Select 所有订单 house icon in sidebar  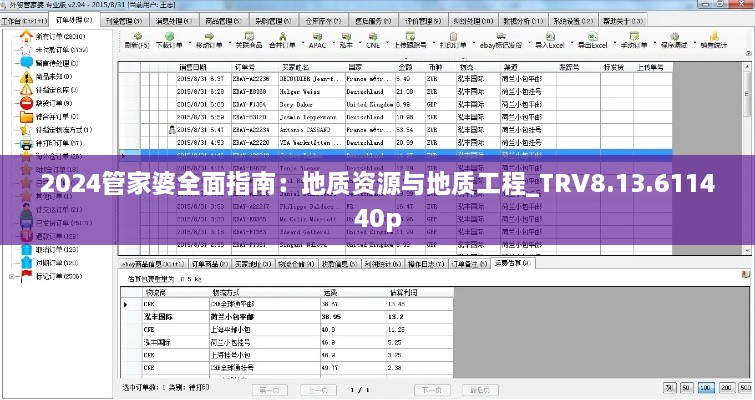point(26,36)
